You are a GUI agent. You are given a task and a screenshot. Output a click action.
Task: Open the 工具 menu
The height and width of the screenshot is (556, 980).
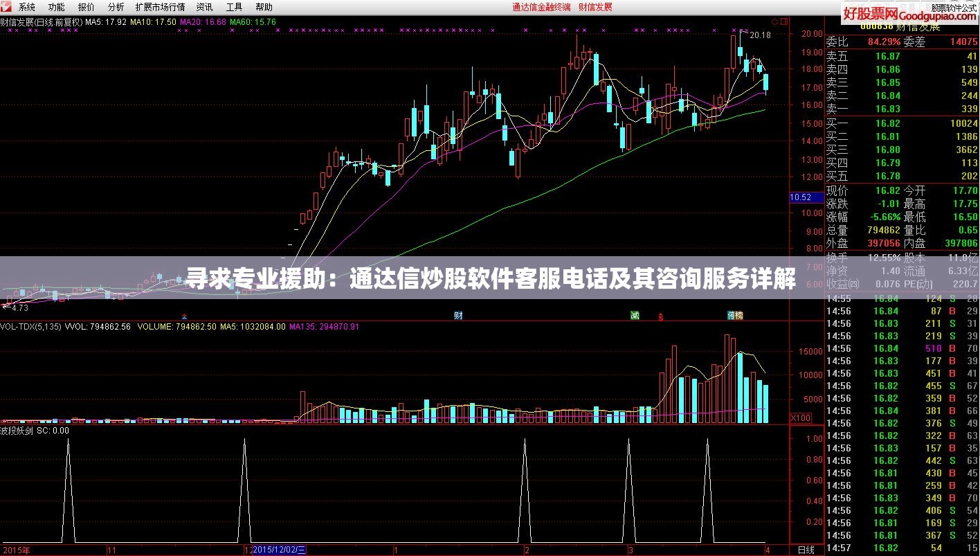click(234, 7)
